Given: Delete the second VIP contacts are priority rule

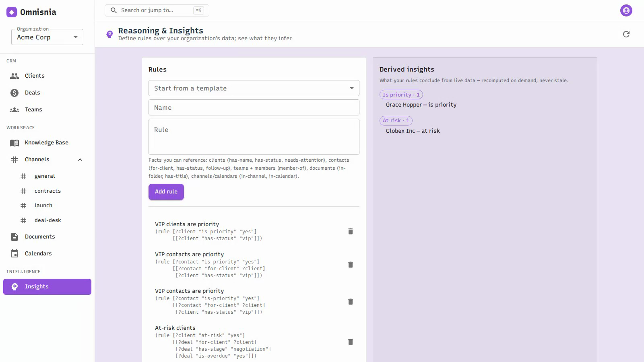Looking at the screenshot, I should point(351,302).
